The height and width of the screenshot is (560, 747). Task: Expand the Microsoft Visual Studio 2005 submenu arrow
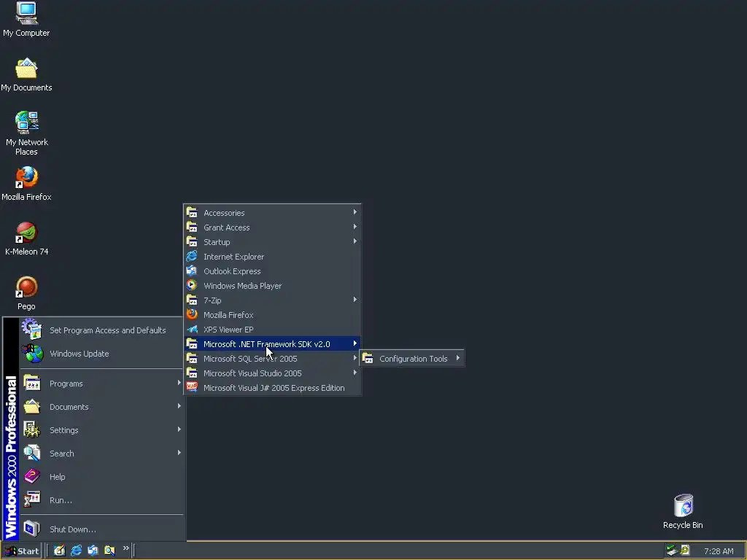[x=355, y=373]
